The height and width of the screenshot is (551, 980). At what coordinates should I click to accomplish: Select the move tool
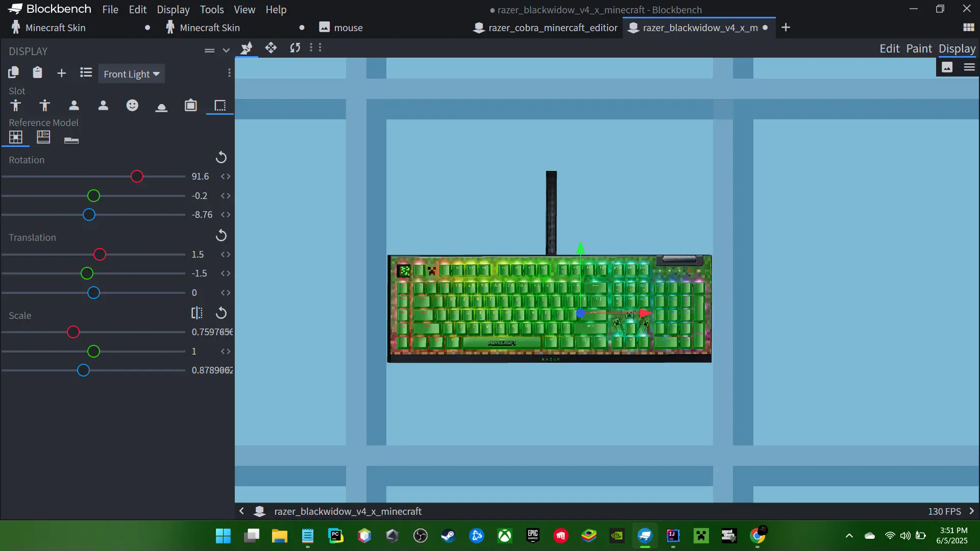click(x=271, y=48)
